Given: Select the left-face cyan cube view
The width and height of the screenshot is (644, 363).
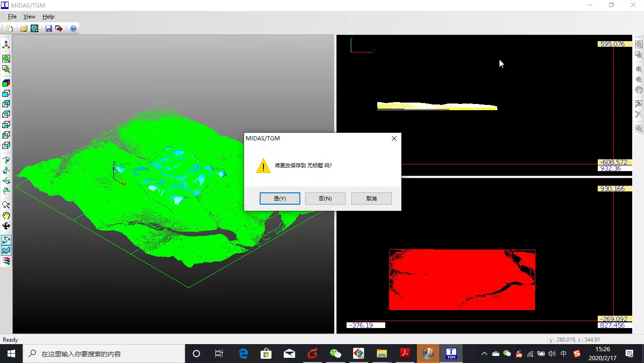Looking at the screenshot, I should pyautogui.click(x=6, y=135).
